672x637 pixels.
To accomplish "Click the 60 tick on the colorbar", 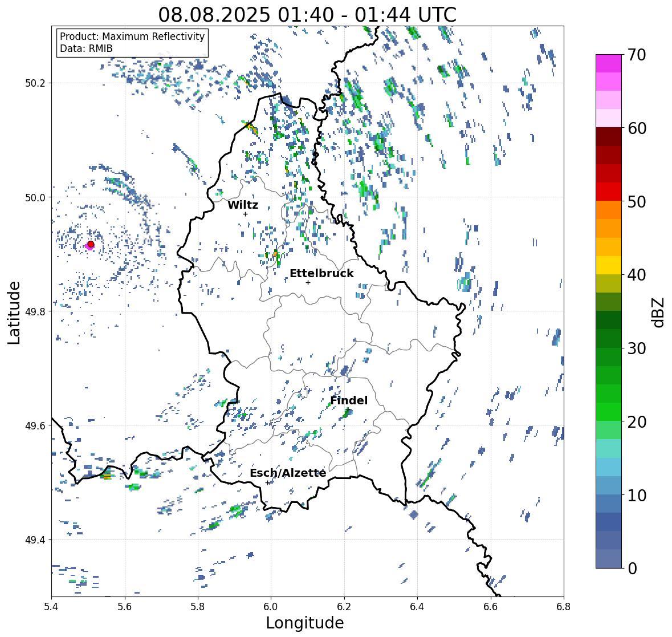I will coord(636,128).
